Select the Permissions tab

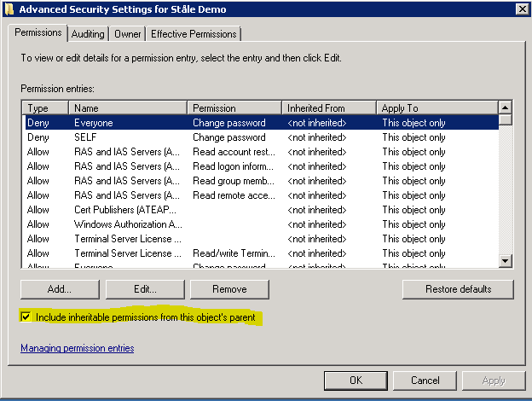[x=40, y=32]
